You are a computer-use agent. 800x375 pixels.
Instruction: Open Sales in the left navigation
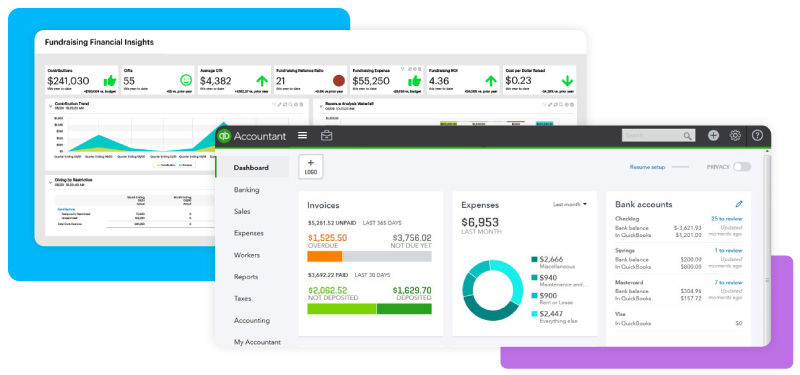(242, 211)
